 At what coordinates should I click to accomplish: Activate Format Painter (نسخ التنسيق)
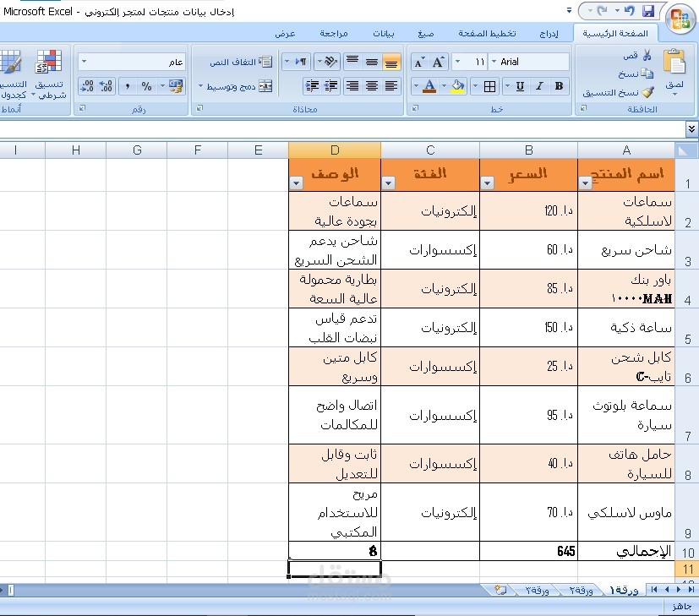tap(619, 93)
